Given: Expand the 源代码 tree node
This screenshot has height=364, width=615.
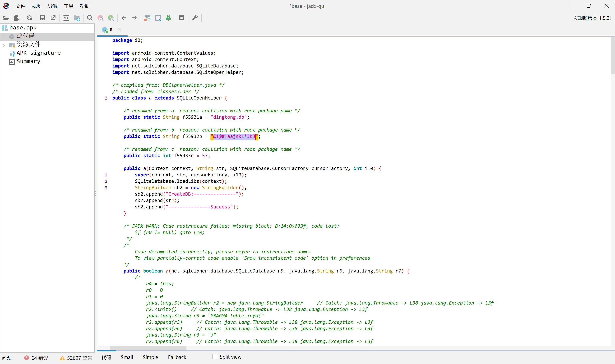Looking at the screenshot, I should [x=4, y=37].
